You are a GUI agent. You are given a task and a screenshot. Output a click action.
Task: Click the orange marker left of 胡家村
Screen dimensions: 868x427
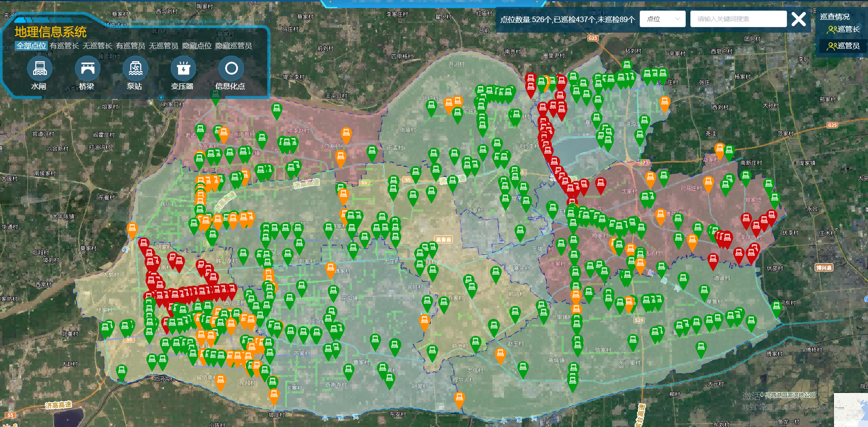click(x=132, y=230)
